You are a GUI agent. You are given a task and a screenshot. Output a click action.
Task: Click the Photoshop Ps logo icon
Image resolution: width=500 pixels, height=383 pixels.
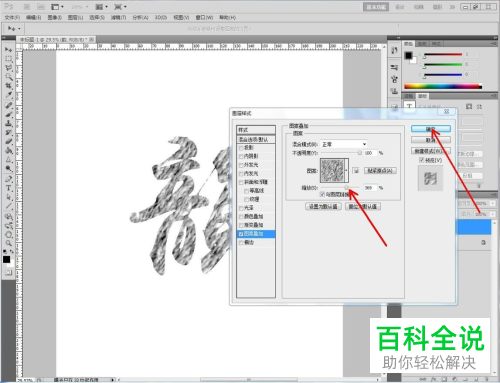click(x=9, y=6)
